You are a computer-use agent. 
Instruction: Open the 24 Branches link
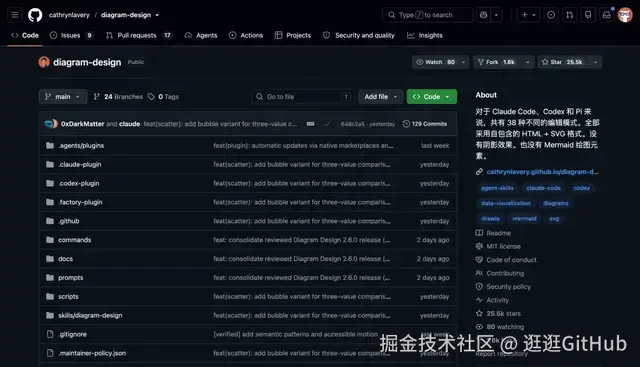coord(118,97)
